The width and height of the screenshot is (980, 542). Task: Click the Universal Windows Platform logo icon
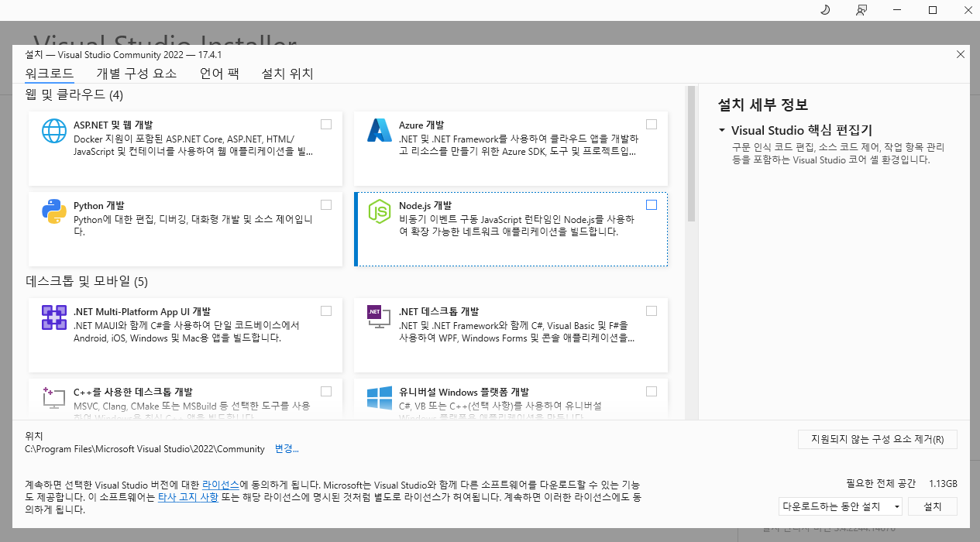(x=380, y=398)
